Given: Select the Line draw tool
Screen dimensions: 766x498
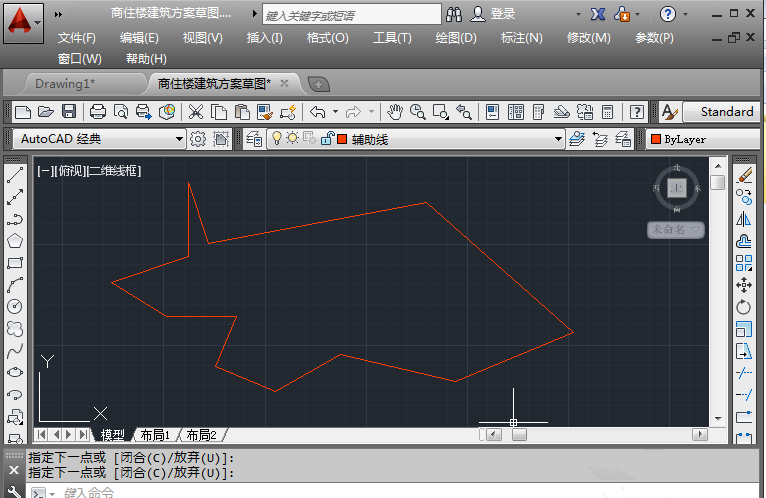Looking at the screenshot, I should (15, 176).
